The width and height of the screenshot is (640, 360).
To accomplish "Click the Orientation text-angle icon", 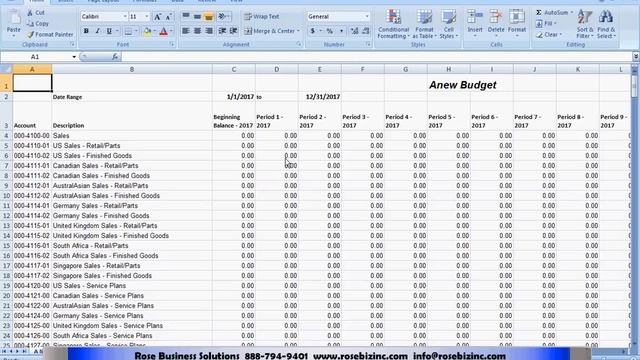I will click(x=222, y=17).
